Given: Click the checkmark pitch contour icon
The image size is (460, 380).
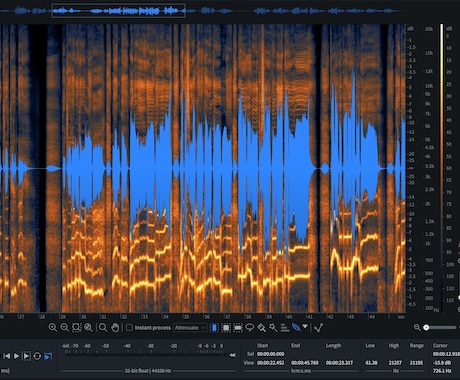Looking at the screenshot, I should pos(318,328).
